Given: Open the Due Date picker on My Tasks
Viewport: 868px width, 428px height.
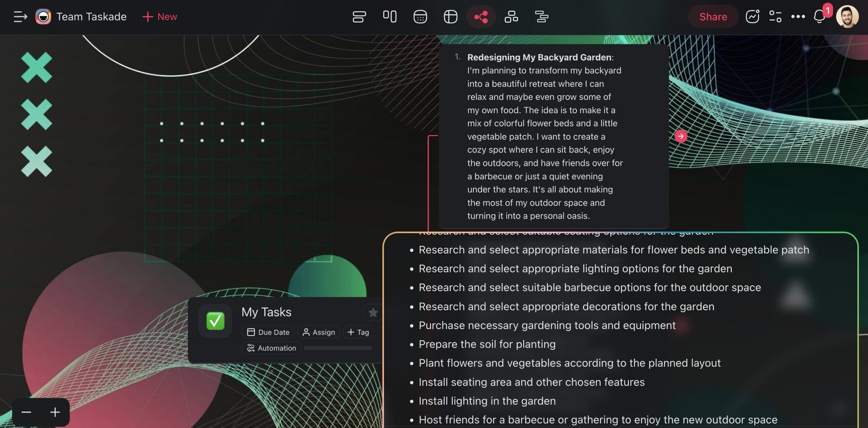Looking at the screenshot, I should coord(268,332).
